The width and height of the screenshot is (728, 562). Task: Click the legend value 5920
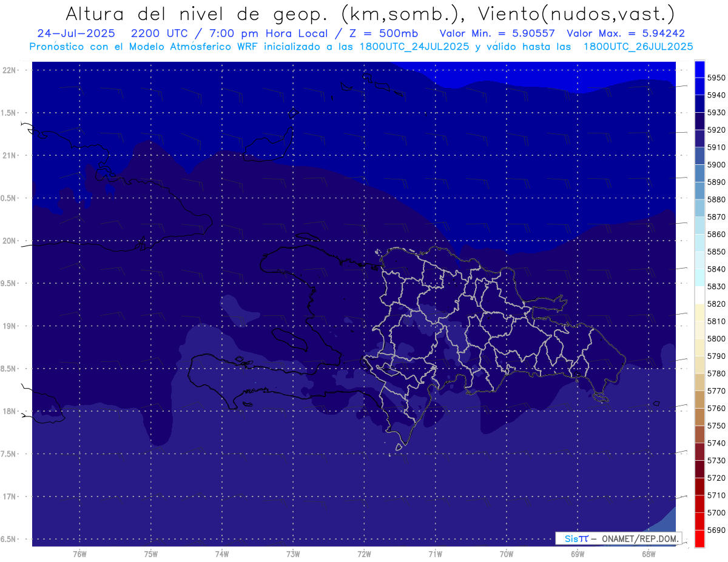pos(716,130)
